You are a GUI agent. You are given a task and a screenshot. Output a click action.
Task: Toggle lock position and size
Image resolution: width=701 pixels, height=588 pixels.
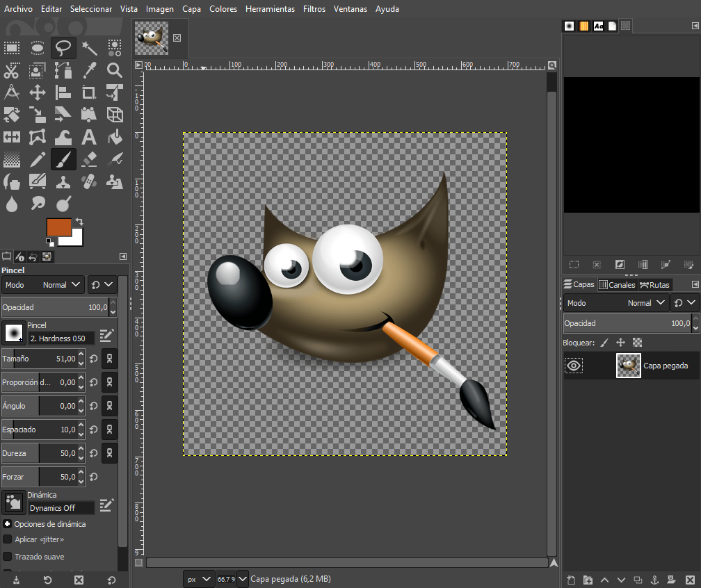pos(620,343)
